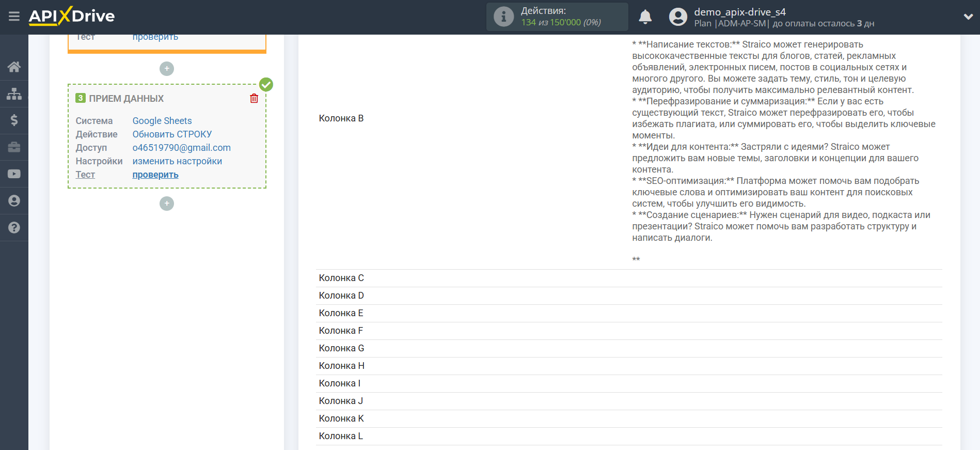Viewport: 980px width, 450px height.
Task: Open YouTube video icon in sidebar
Action: tap(14, 174)
